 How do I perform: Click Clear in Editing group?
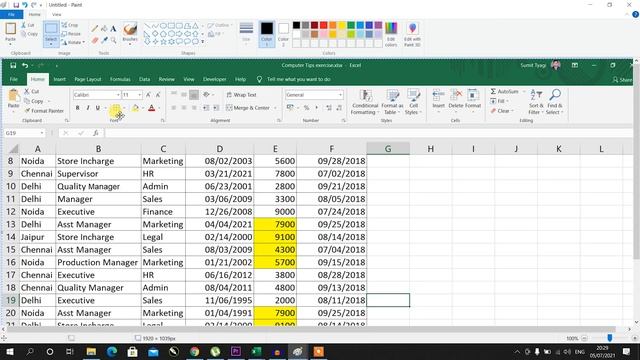[x=501, y=111]
